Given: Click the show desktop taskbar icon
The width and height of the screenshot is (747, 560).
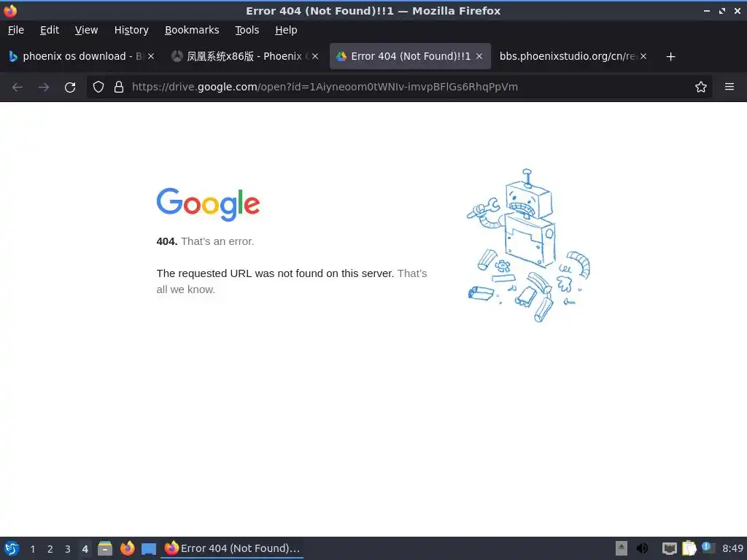Looking at the screenshot, I should click(149, 548).
